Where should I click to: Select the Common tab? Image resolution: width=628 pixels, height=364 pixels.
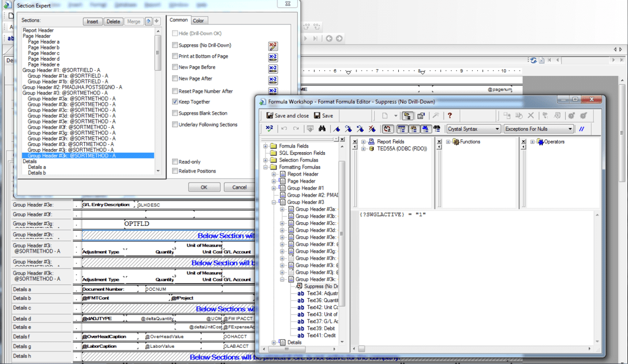[x=178, y=21]
